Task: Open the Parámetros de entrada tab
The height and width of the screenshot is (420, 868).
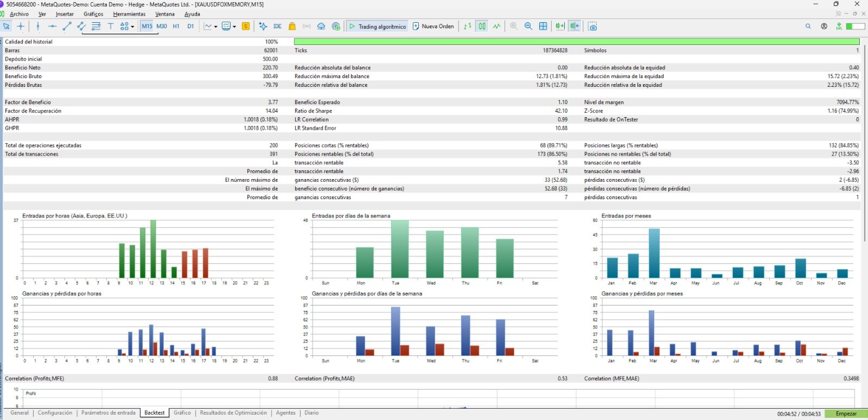Action: point(108,413)
